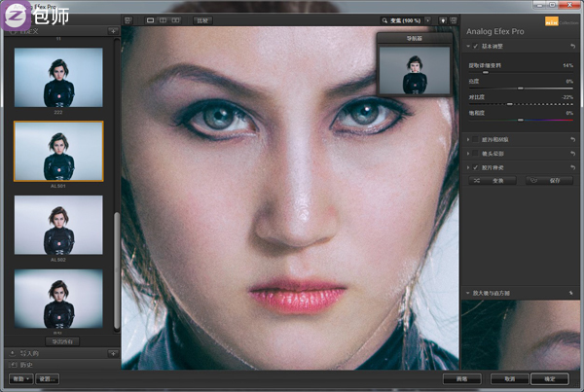Select the bottom preset thumbnail with vignette
This screenshot has height=392, width=584.
58,299
